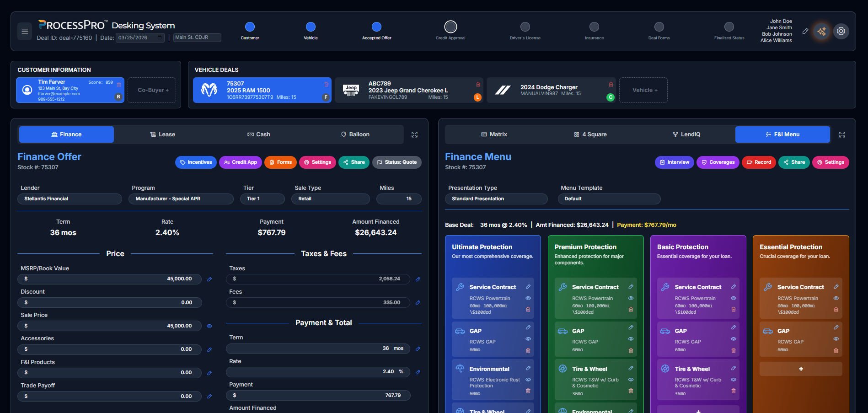Screen dimensions: 868x413
Task: Edit the deal team names pencil icon
Action: click(805, 31)
